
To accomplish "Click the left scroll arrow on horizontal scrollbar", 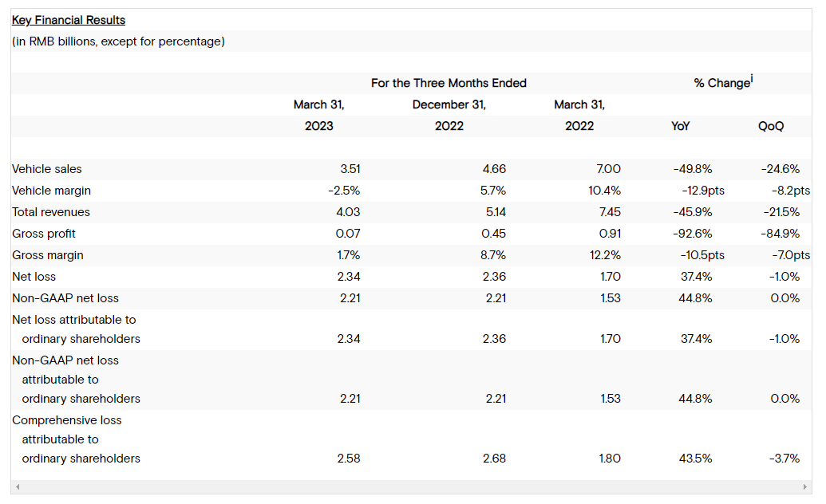I will [18, 486].
